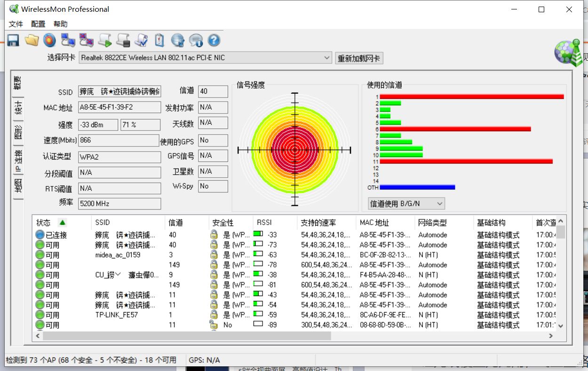Click the 速度 field showing 866
Viewport: 588px width, 371px height.
[x=119, y=140]
